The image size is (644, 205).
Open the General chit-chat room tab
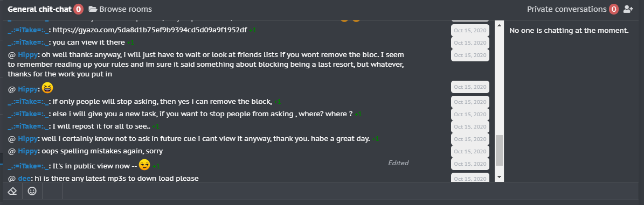pyautogui.click(x=40, y=9)
